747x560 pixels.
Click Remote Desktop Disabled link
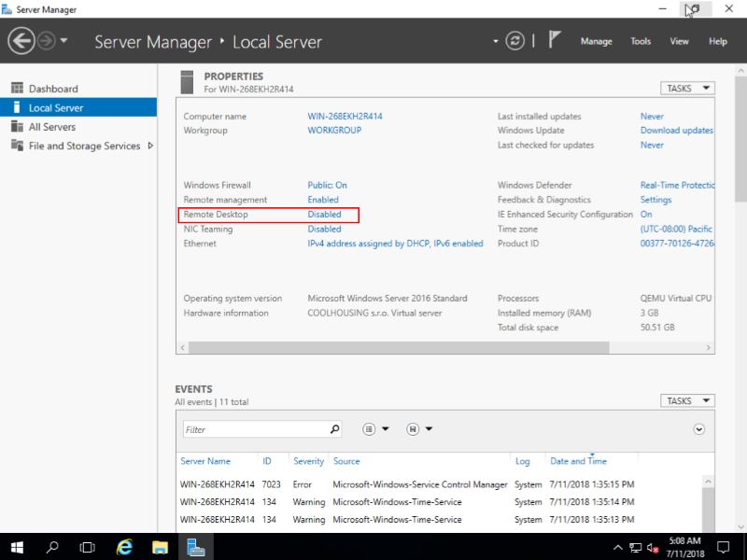point(324,215)
